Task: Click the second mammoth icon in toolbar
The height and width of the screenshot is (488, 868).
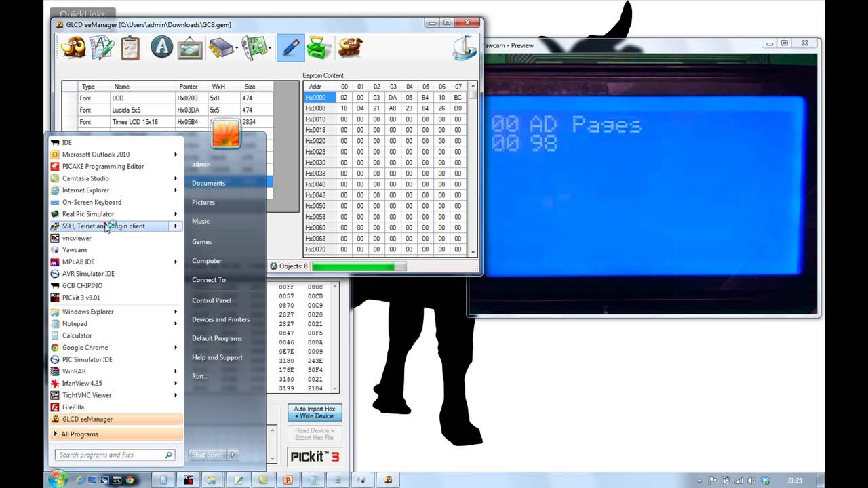Action: (350, 47)
